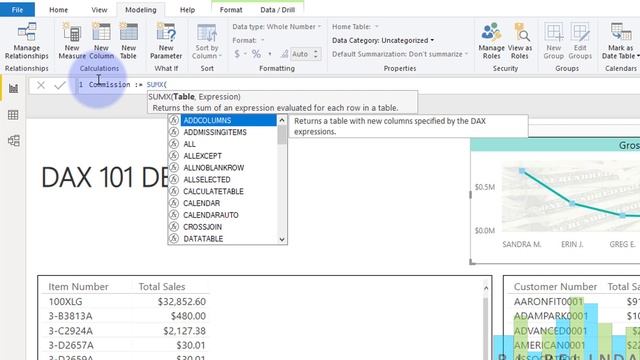Cancel the formula with X icon

pyautogui.click(x=41, y=85)
